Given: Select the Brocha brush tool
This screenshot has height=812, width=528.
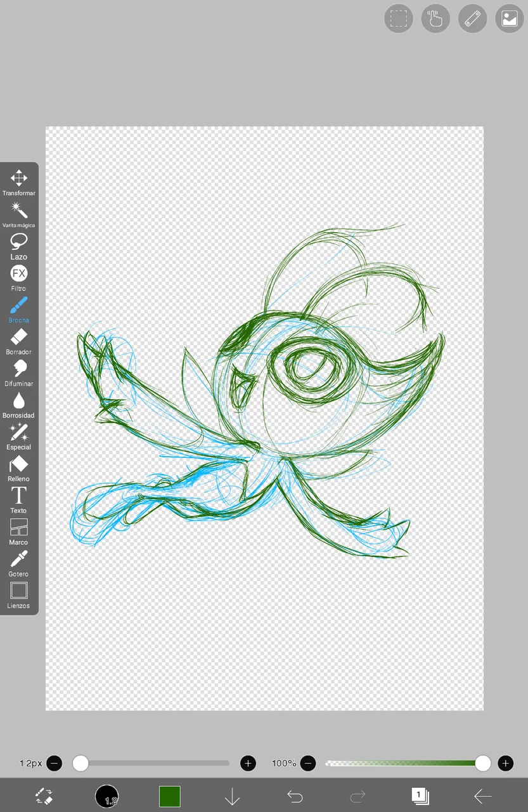Looking at the screenshot, I should [x=19, y=310].
